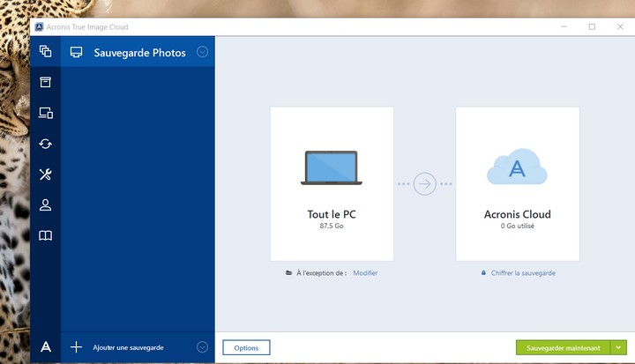Image resolution: width=635 pixels, height=364 pixels.
Task: Expand the Sauvegarde Photos chevron menu
Action: click(203, 52)
